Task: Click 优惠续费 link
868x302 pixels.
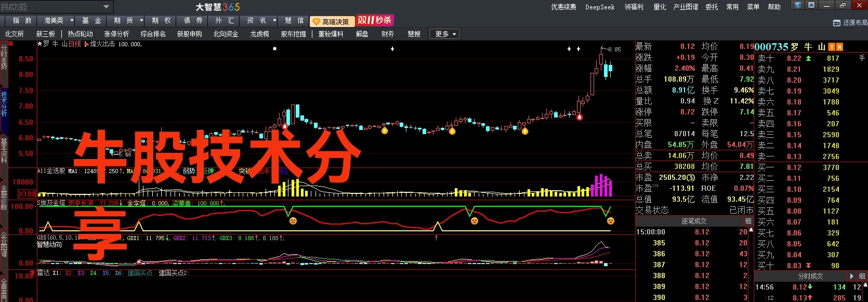Action: 563,7
